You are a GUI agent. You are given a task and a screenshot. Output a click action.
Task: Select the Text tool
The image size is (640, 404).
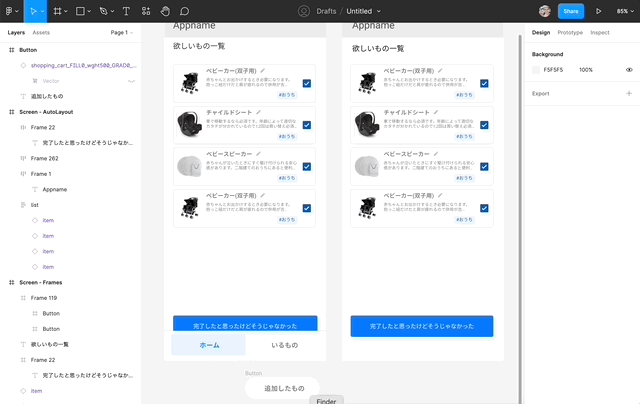click(126, 11)
